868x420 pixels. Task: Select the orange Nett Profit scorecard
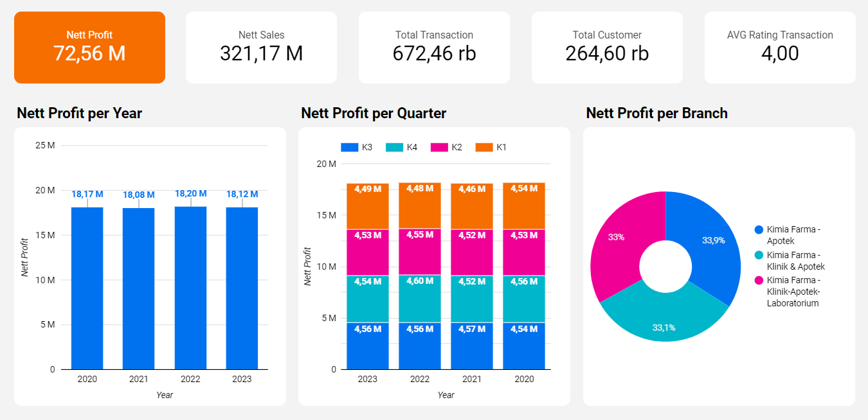pos(89,48)
